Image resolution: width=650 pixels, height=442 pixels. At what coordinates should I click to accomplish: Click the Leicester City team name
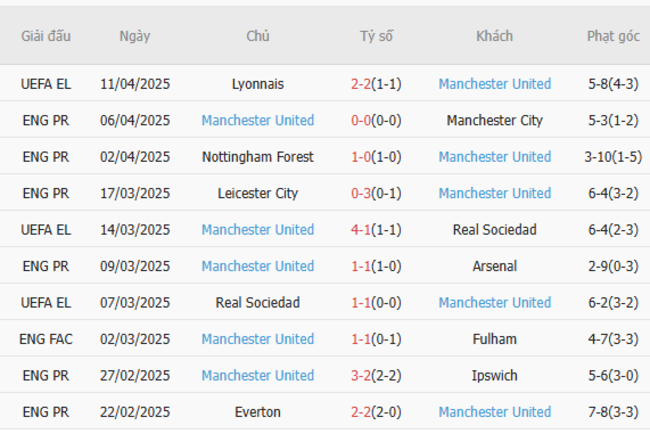[257, 193]
